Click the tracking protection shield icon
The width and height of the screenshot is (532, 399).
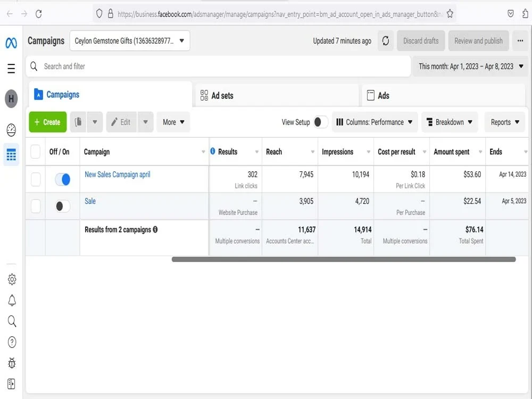click(99, 14)
